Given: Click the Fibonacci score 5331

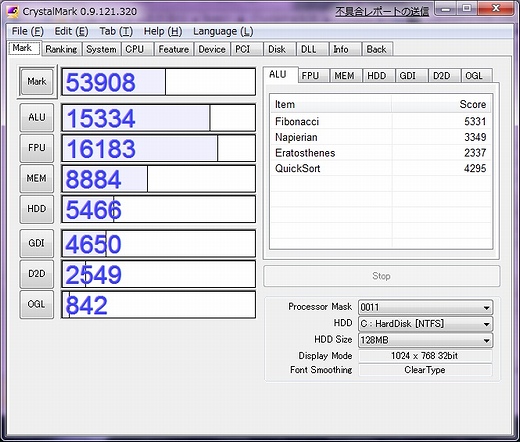Looking at the screenshot, I should click(x=475, y=121).
